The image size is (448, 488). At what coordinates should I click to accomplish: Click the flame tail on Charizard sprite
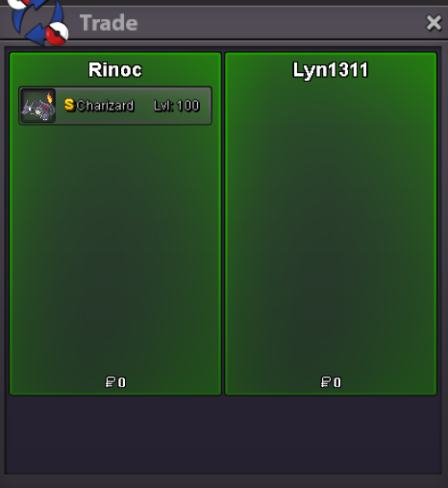[x=49, y=97]
